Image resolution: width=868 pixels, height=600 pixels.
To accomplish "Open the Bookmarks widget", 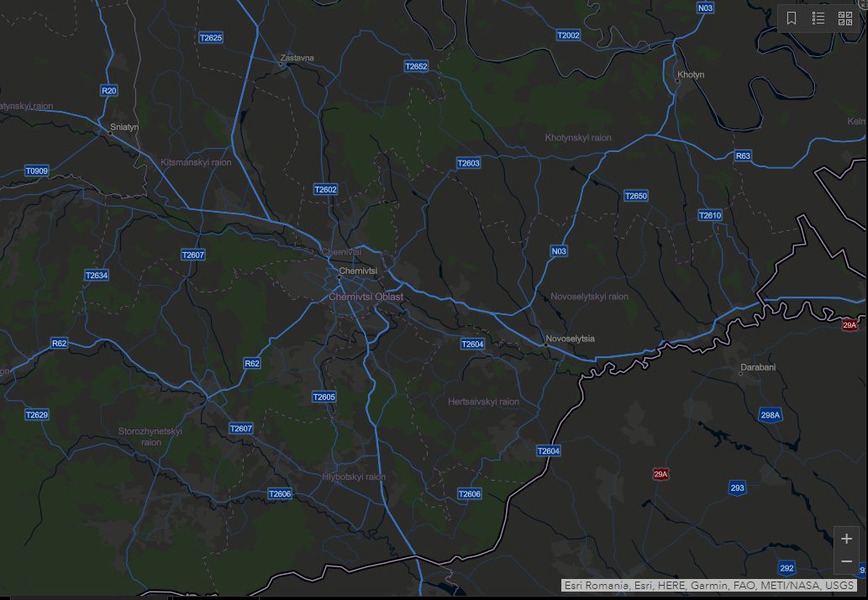I will point(792,18).
